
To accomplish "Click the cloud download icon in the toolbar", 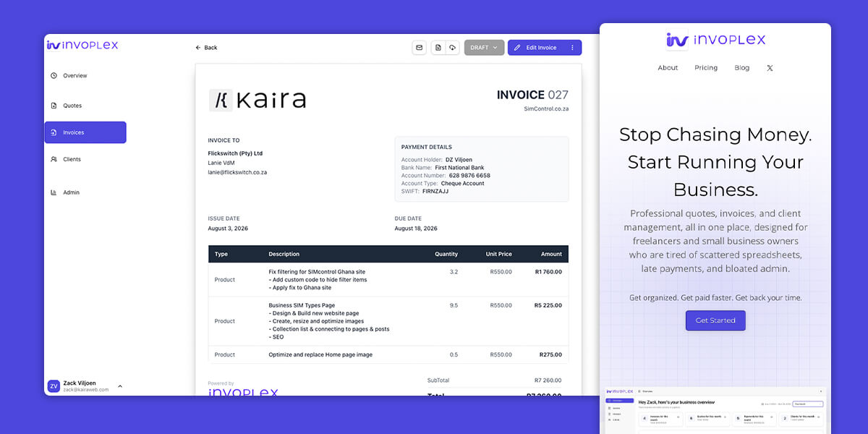I will click(x=452, y=48).
